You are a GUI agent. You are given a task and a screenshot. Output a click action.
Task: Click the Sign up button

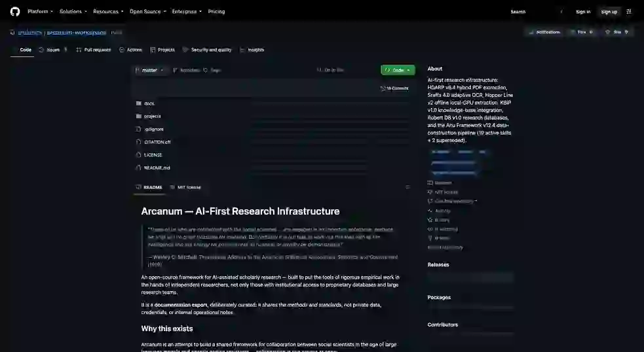click(609, 12)
